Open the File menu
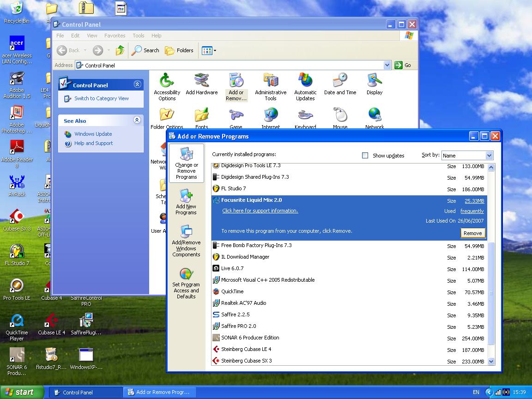The height and width of the screenshot is (399, 532). pyautogui.click(x=60, y=36)
